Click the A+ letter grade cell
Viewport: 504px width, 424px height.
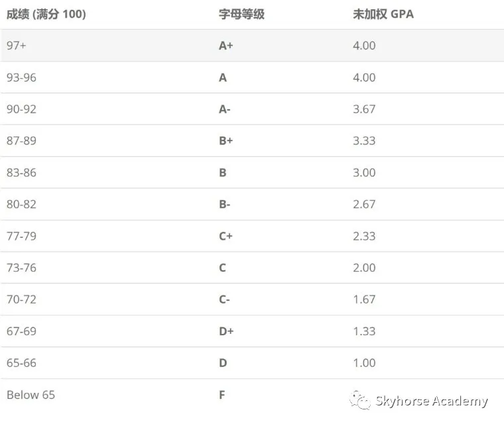pyautogui.click(x=225, y=46)
